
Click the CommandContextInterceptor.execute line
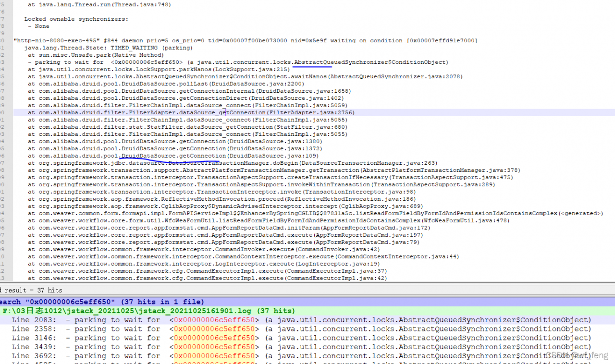point(244,256)
